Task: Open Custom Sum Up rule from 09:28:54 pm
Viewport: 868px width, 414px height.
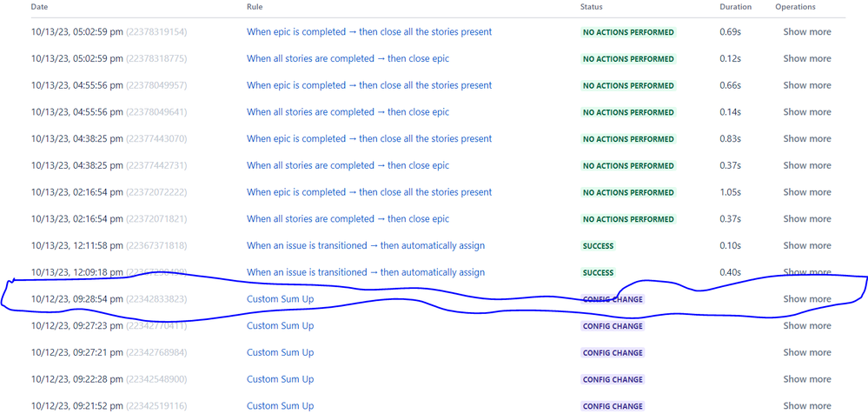Action: point(280,299)
